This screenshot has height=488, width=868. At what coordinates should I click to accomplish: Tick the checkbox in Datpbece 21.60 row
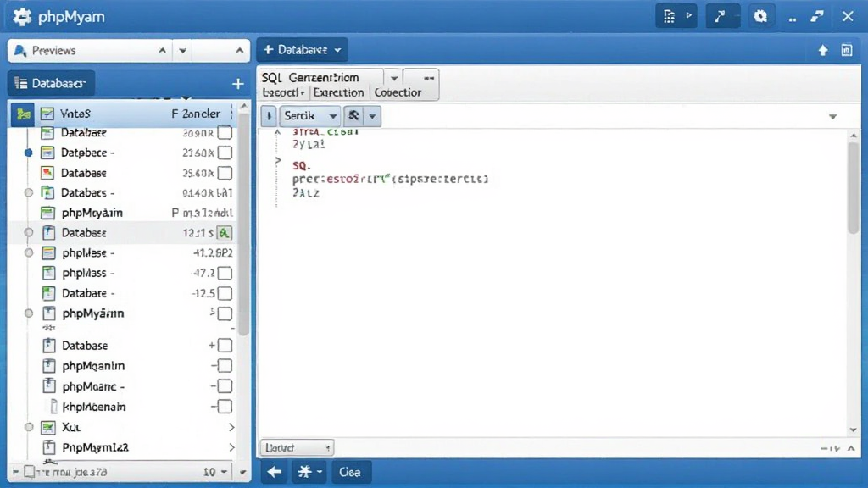click(225, 152)
